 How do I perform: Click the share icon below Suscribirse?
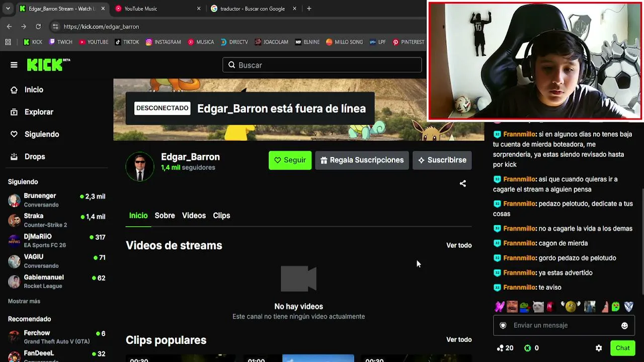[463, 184]
